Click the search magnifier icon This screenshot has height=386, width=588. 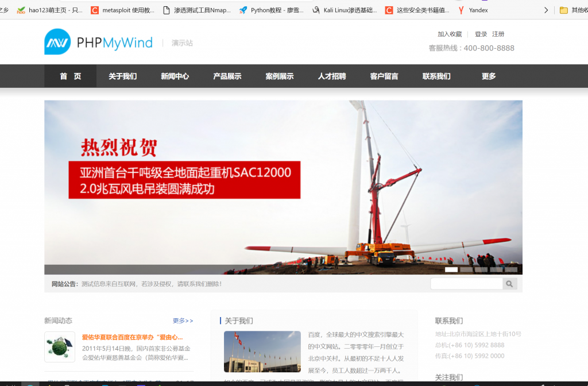(x=509, y=284)
